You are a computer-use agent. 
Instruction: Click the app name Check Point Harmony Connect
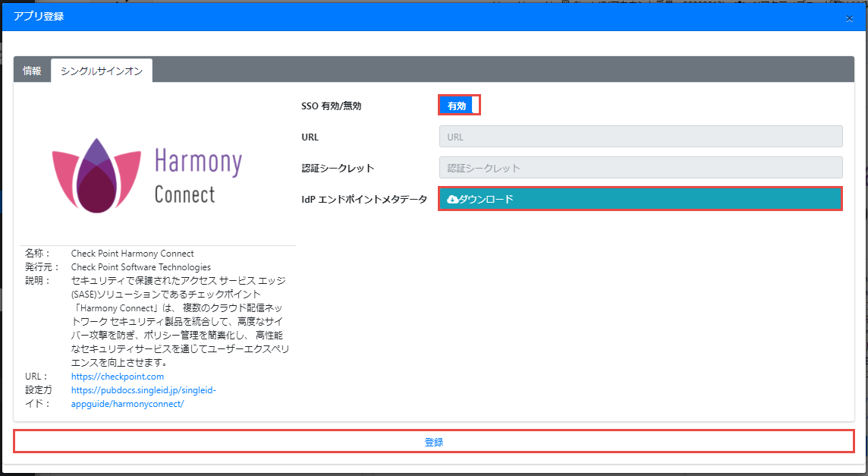(x=132, y=254)
